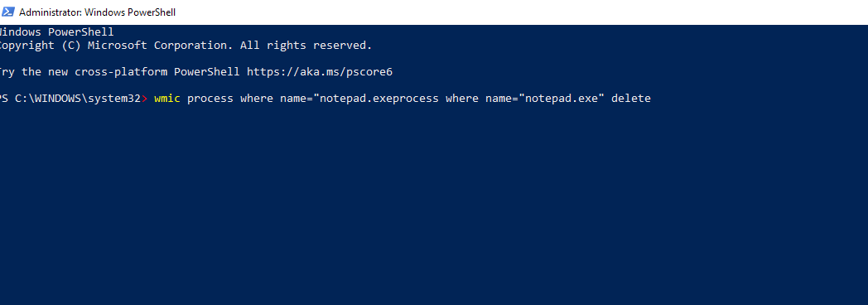Click the 'All rights reserved.' text
Image resolution: width=868 pixels, height=305 pixels.
pyautogui.click(x=306, y=46)
